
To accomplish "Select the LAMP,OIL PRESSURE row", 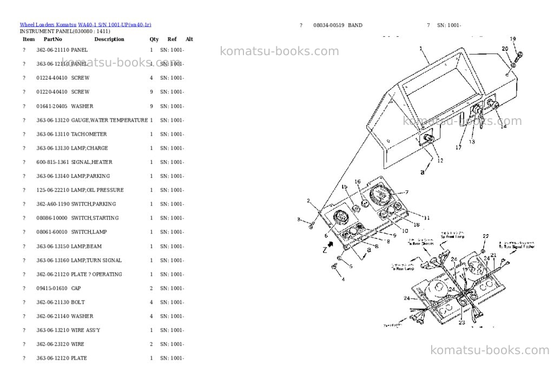I will (x=103, y=190).
